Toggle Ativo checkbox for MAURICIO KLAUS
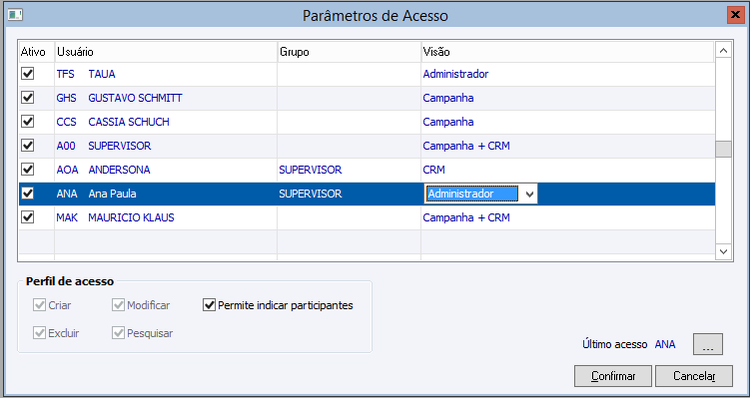The height and width of the screenshot is (398, 750). point(28,217)
